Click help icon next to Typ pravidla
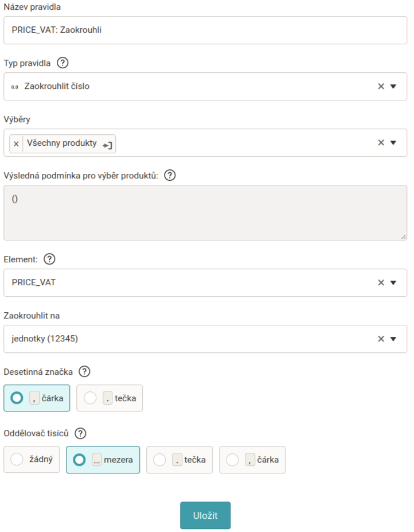 click(63, 63)
